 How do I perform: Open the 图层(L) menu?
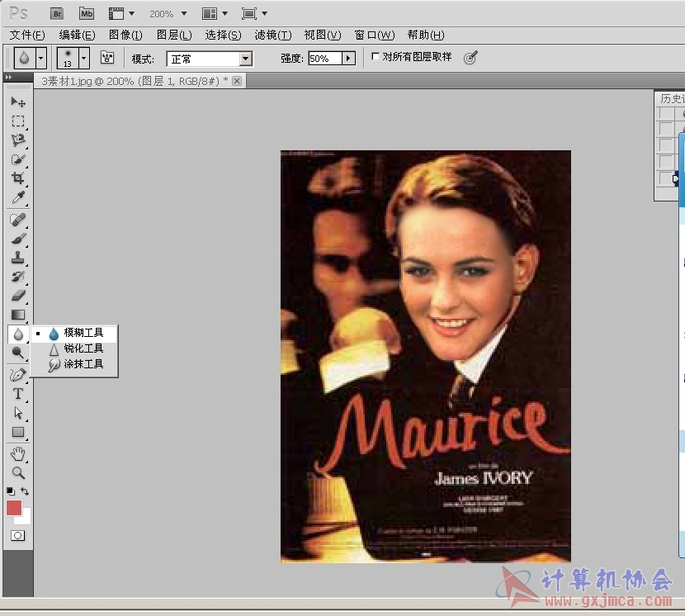[x=174, y=35]
